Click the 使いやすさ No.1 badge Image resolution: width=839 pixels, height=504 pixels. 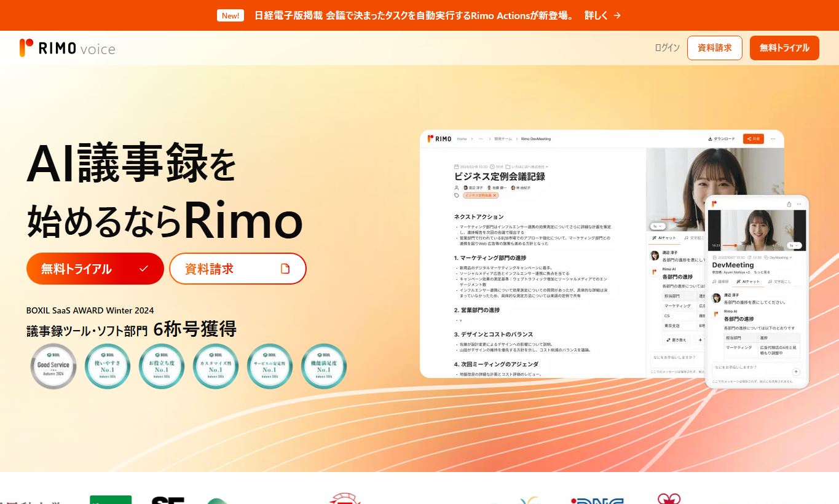[x=108, y=366]
